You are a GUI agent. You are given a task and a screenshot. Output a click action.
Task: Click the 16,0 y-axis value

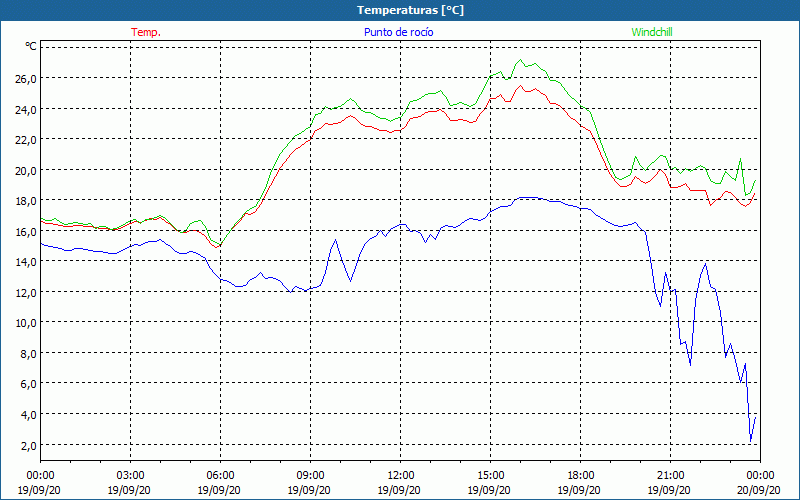(x=25, y=231)
